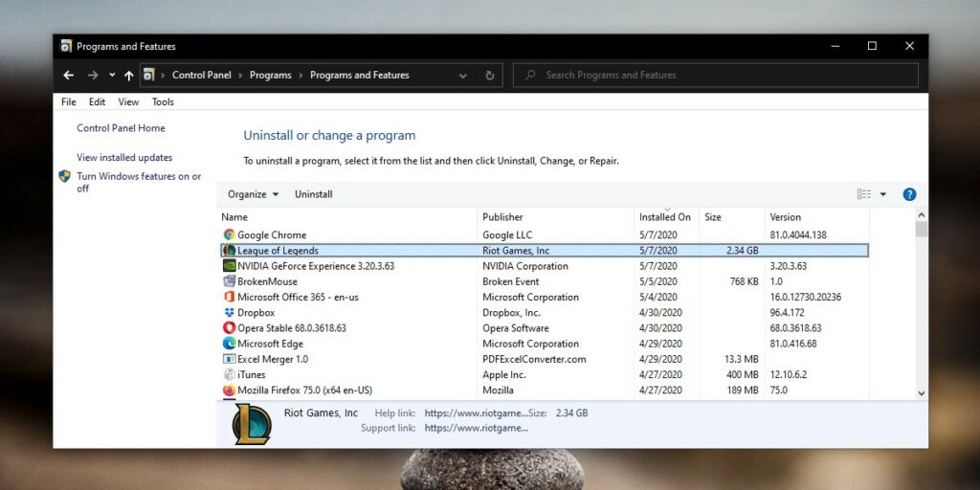The height and width of the screenshot is (490, 980).
Task: Click View installed updates link
Action: 124,158
